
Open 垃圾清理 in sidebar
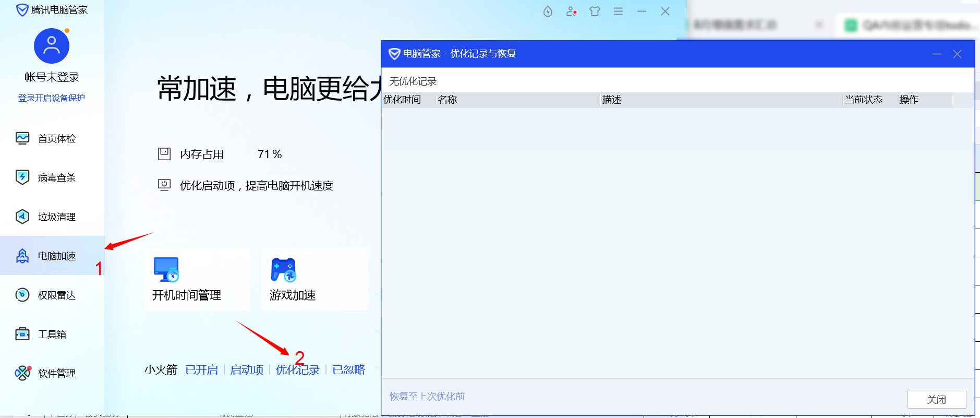tap(56, 217)
